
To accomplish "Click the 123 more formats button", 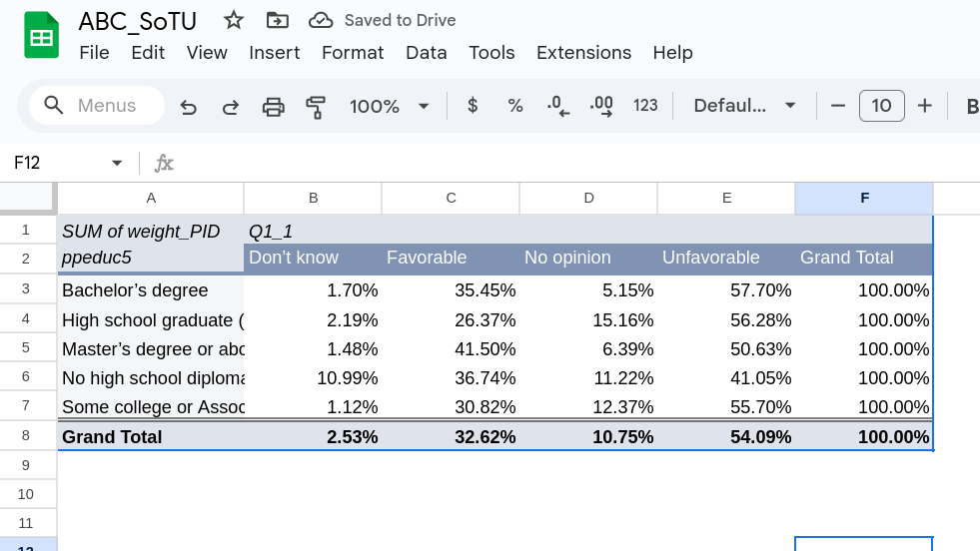I will tap(645, 106).
